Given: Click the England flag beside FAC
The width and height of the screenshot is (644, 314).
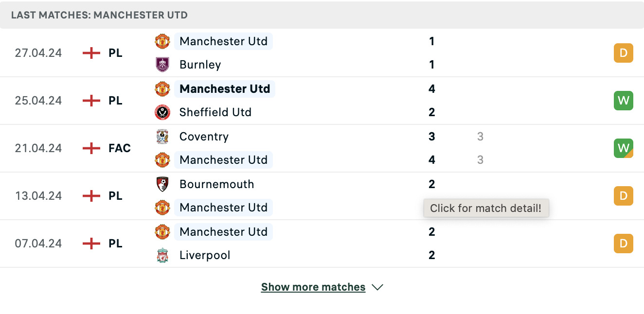Looking at the screenshot, I should point(91,148).
